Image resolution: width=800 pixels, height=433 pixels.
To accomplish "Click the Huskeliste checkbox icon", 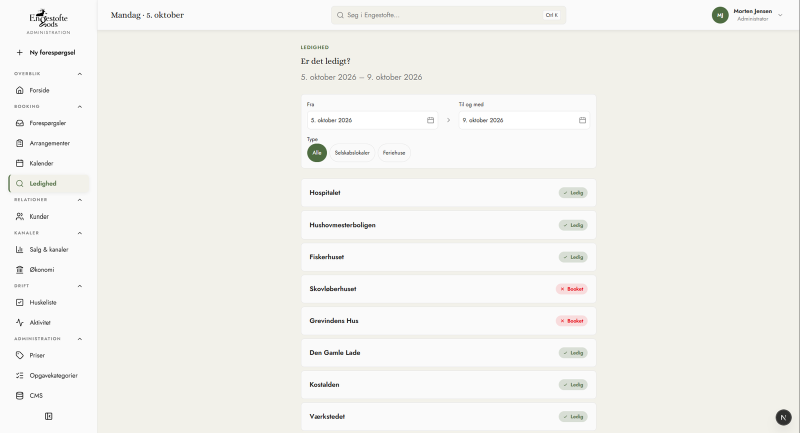I will pos(19,302).
